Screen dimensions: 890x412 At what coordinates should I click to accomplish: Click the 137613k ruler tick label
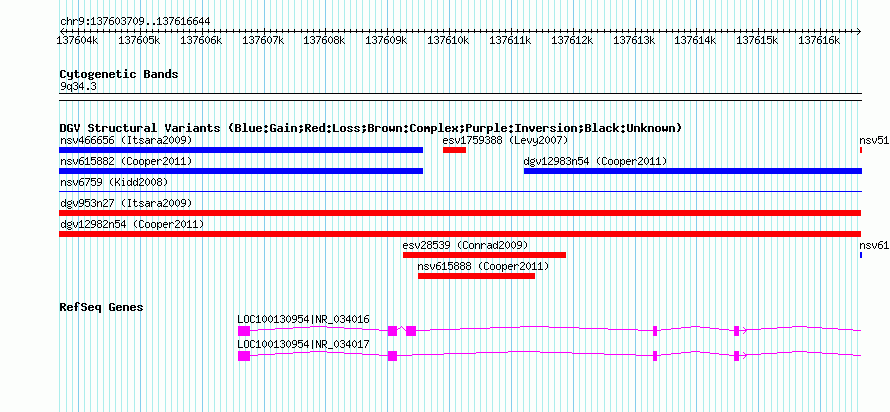(x=634, y=40)
